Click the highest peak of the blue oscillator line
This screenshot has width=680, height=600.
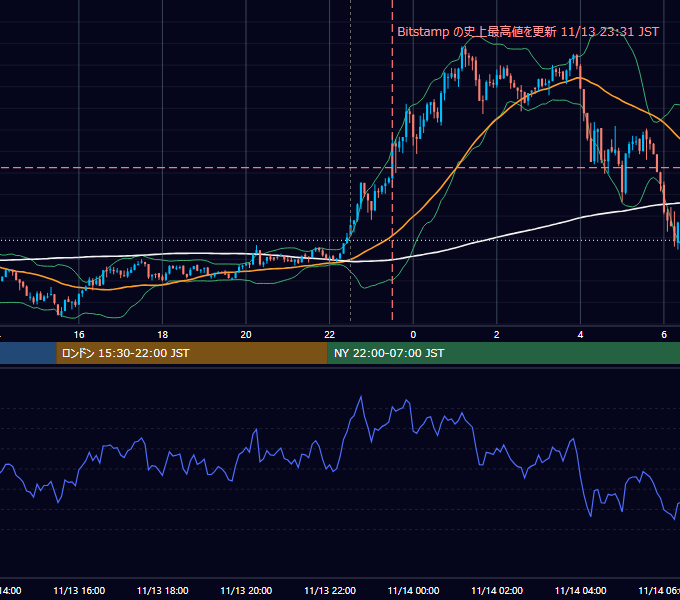coord(361,397)
